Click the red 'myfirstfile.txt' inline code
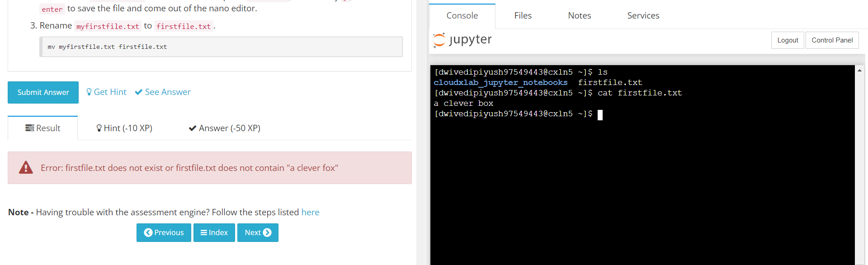 pyautogui.click(x=108, y=26)
